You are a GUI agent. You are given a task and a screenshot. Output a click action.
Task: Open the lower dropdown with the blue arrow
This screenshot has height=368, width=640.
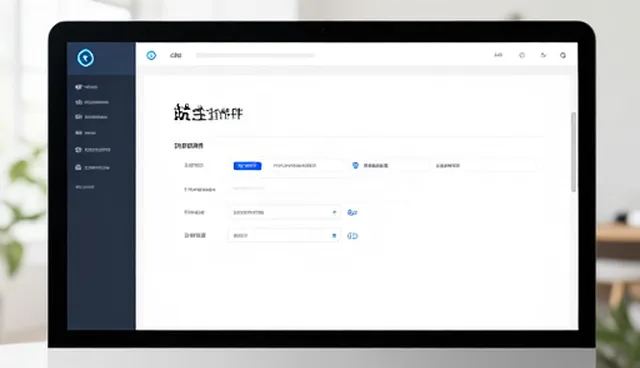coord(284,235)
